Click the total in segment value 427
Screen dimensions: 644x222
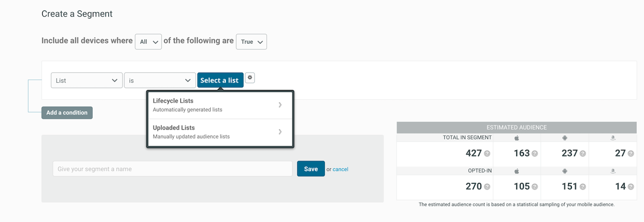tap(473, 154)
